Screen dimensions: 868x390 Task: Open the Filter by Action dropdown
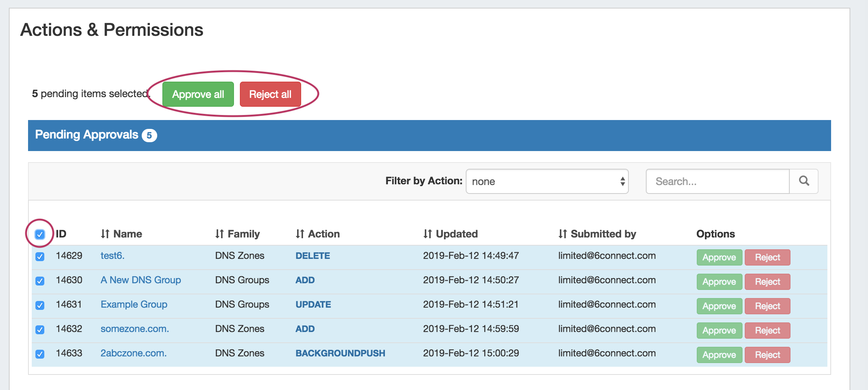tap(547, 181)
